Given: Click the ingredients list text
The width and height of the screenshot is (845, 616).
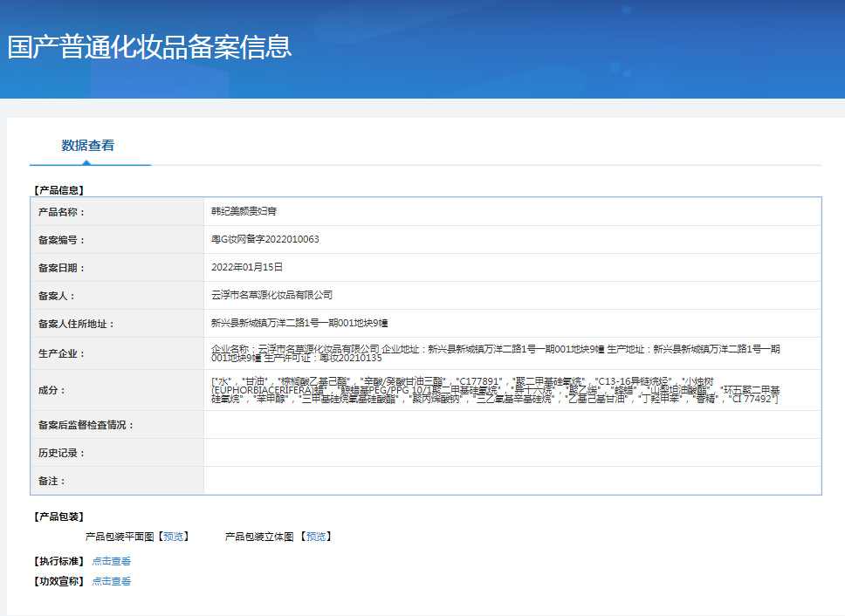Looking at the screenshot, I should [x=496, y=390].
